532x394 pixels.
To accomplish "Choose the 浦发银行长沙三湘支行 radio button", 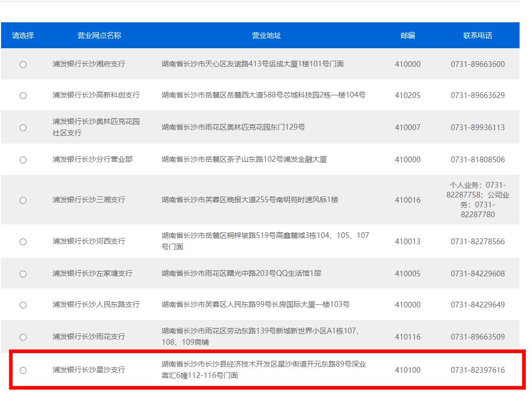I will (x=23, y=200).
